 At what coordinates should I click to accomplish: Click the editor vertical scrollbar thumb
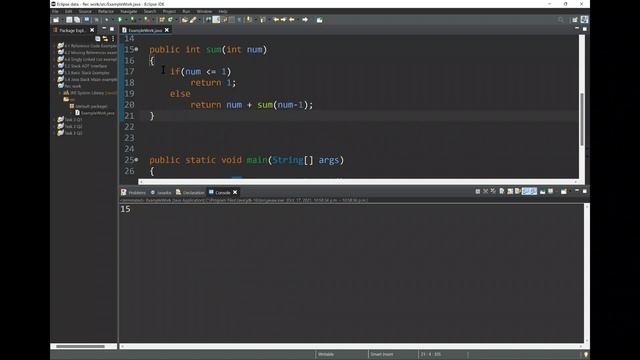[x=582, y=119]
